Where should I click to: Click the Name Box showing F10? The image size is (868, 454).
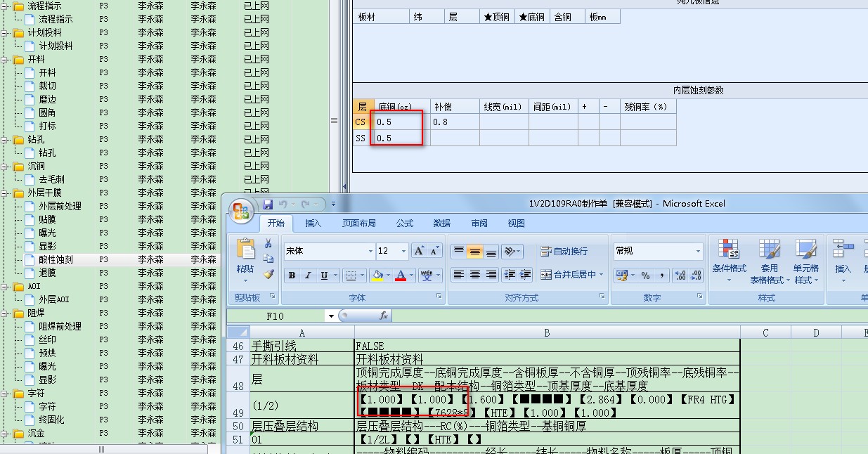(276, 316)
